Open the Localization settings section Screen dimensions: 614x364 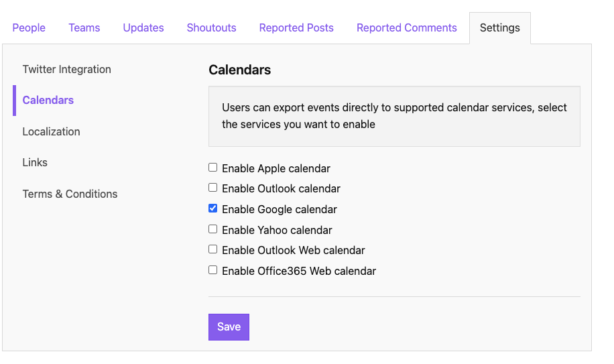click(x=52, y=131)
